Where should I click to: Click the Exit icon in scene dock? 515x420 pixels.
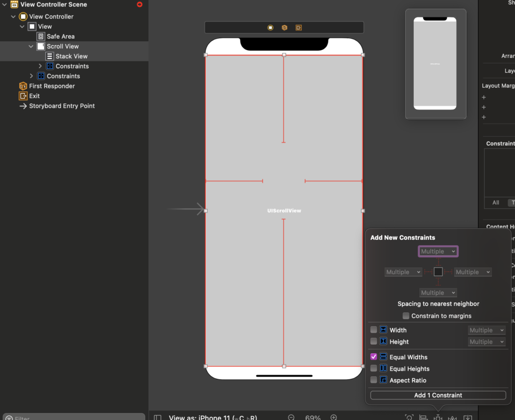[x=299, y=28]
